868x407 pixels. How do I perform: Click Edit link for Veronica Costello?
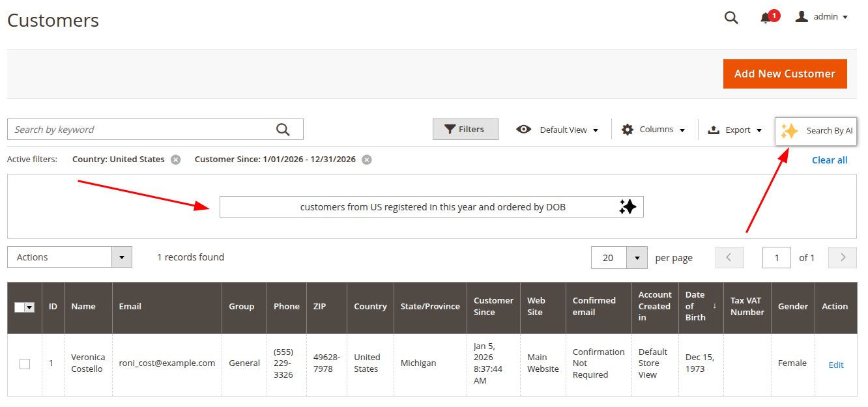(x=836, y=365)
